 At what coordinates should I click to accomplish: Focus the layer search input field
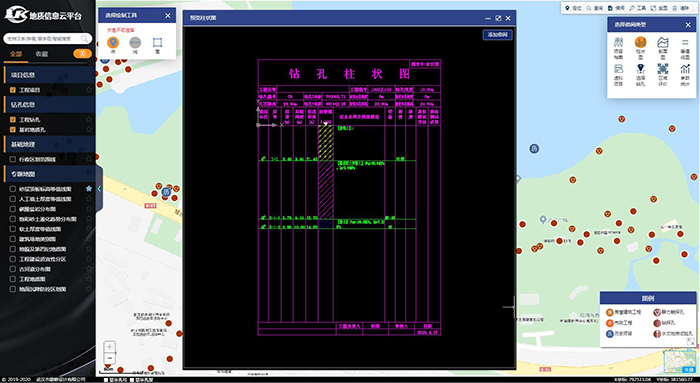pos(44,39)
